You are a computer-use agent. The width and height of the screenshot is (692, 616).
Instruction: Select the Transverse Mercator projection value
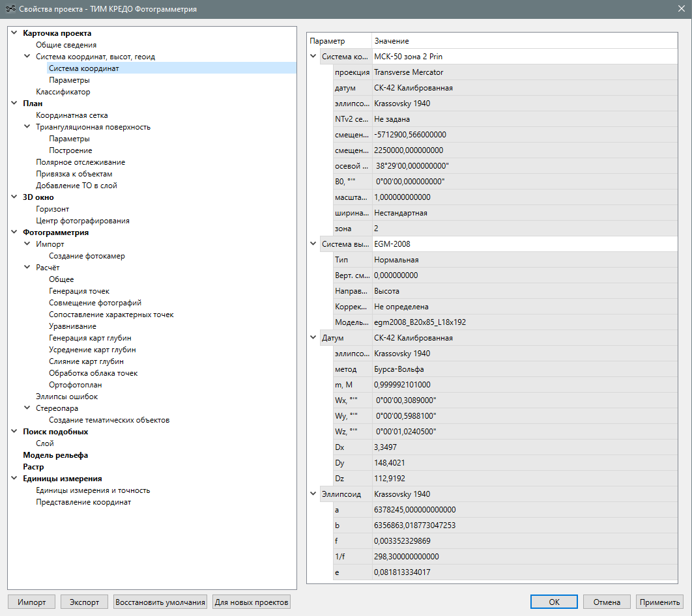pos(525,72)
